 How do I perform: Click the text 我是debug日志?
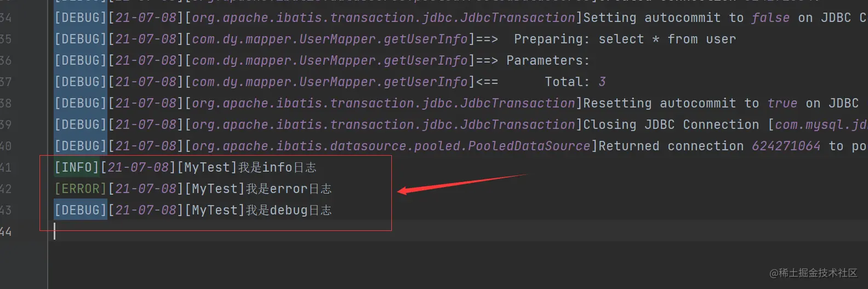pos(289,210)
